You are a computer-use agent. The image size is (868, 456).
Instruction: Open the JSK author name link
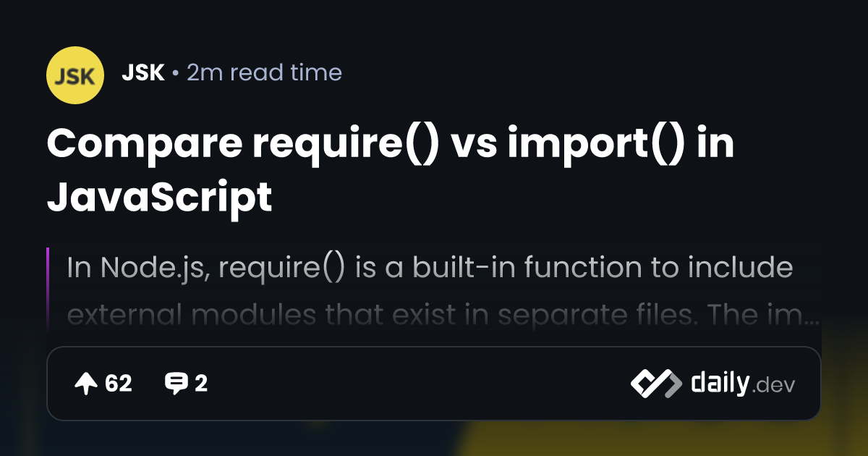(144, 72)
